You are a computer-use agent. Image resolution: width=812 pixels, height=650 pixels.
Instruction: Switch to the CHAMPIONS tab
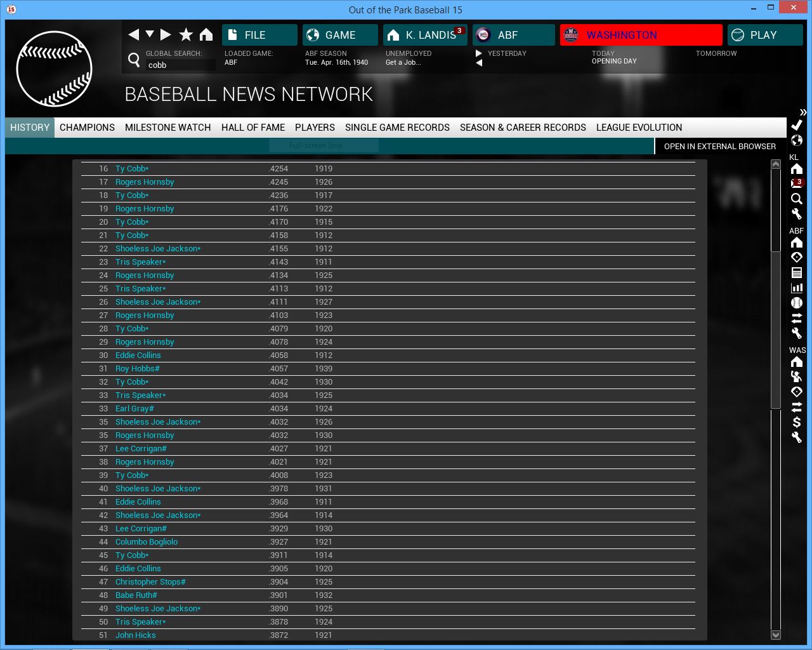coord(87,127)
